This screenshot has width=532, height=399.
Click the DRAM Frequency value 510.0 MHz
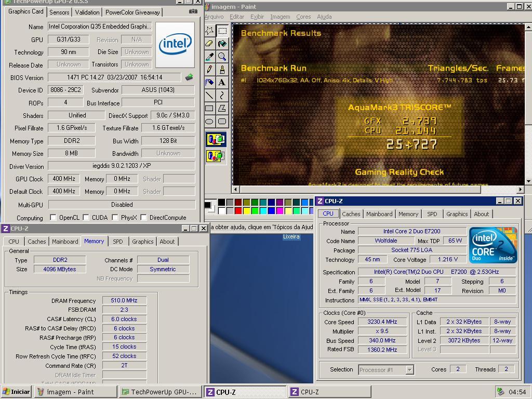pos(124,300)
